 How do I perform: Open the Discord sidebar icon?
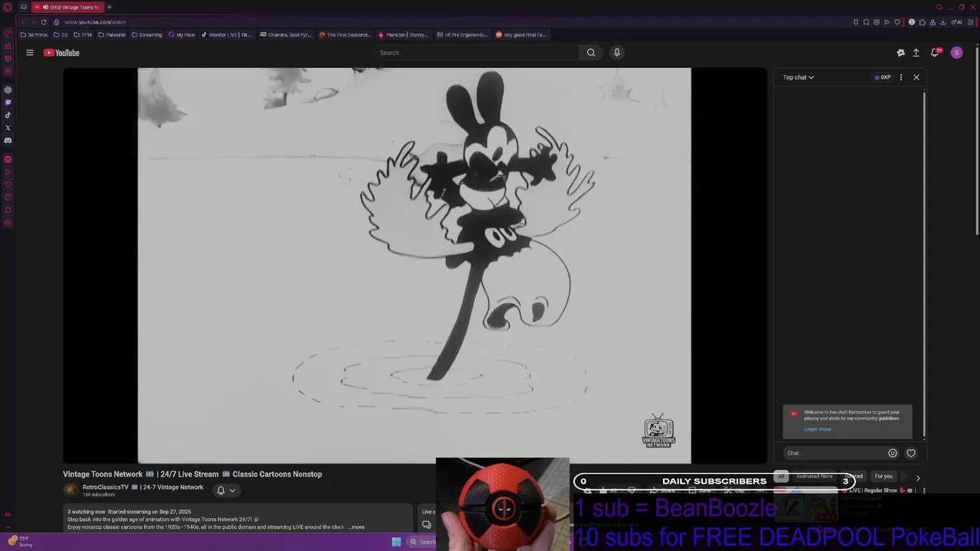[8, 140]
